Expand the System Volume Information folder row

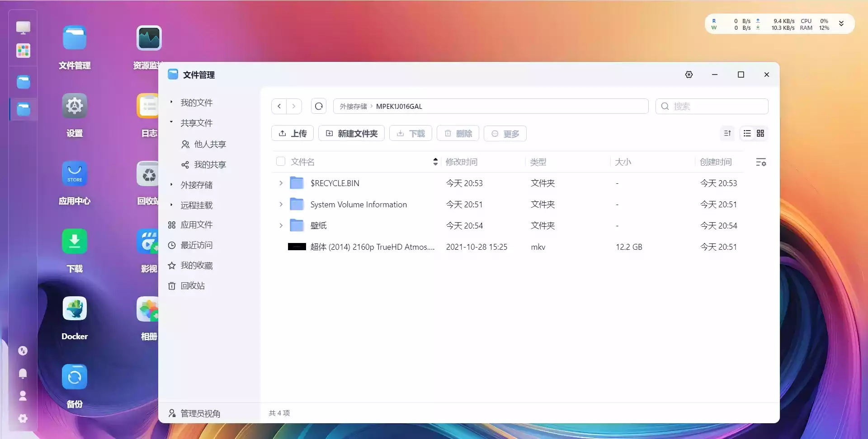pyautogui.click(x=281, y=205)
